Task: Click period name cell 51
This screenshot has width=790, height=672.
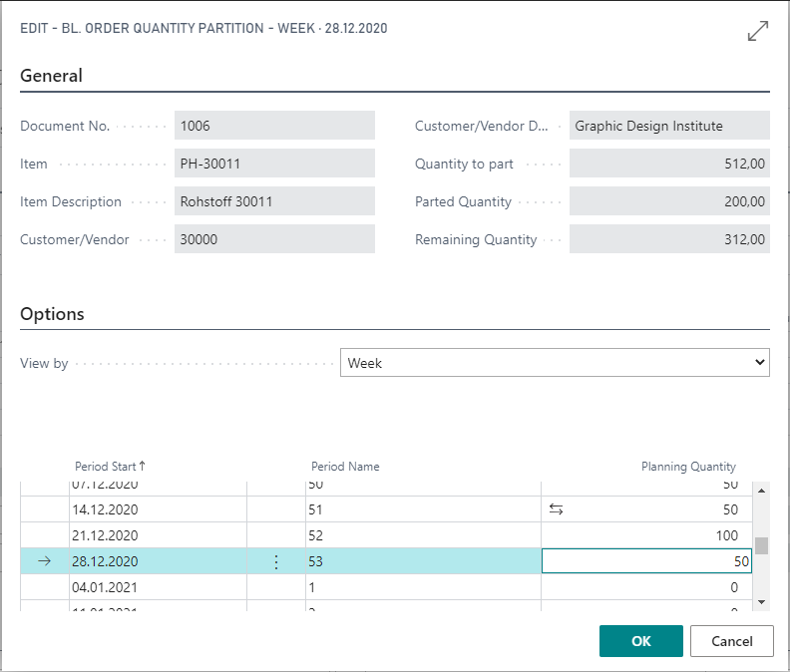Action: click(x=423, y=509)
